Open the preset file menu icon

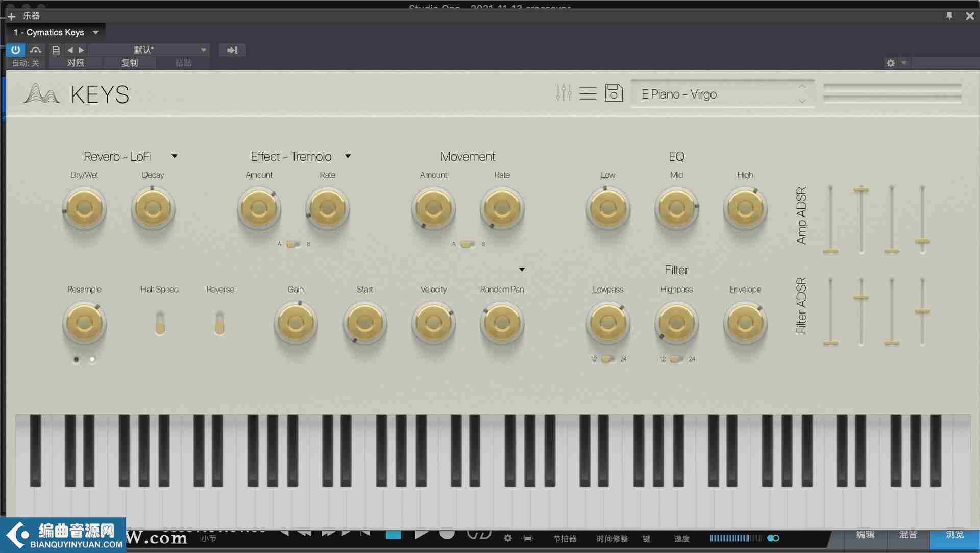[56, 50]
